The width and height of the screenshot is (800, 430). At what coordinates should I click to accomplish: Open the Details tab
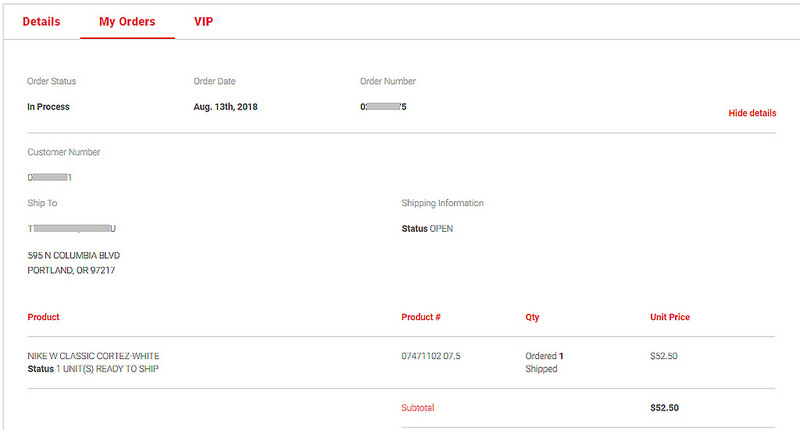pos(41,21)
